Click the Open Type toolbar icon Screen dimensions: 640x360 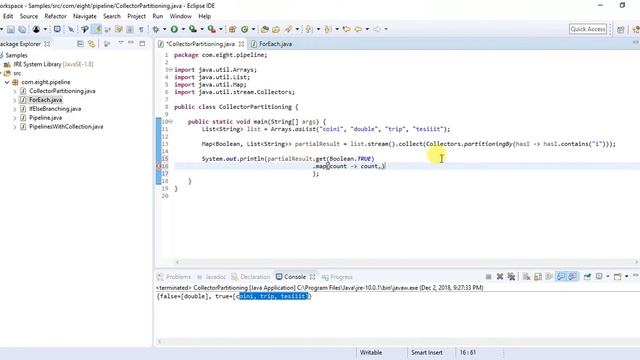tap(264, 29)
